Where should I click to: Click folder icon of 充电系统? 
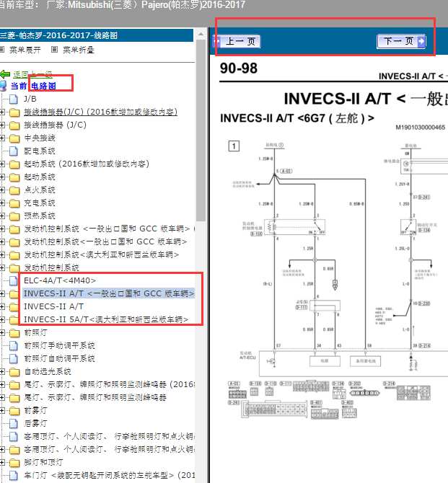(x=14, y=203)
